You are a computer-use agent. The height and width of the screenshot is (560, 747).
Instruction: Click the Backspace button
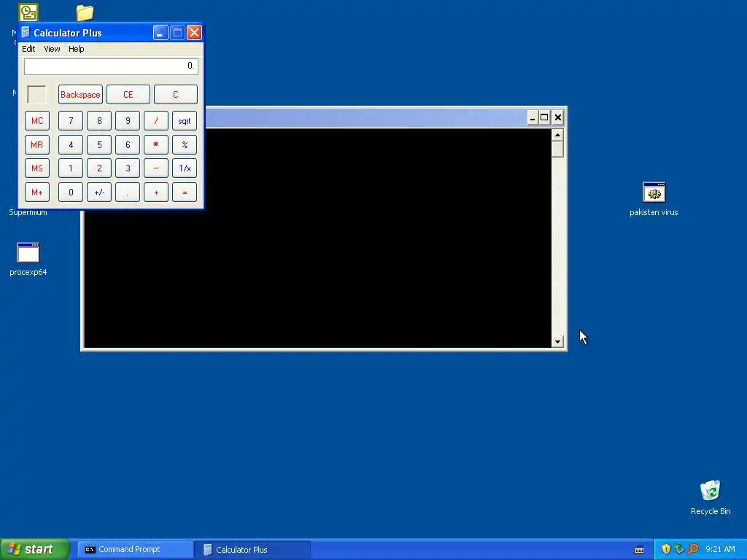tap(80, 94)
